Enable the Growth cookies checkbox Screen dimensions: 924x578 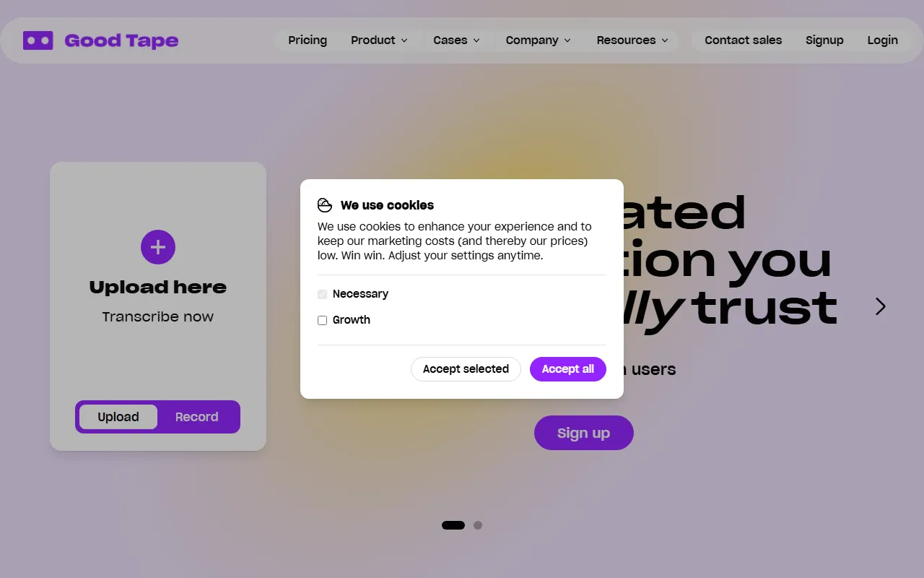tap(323, 320)
